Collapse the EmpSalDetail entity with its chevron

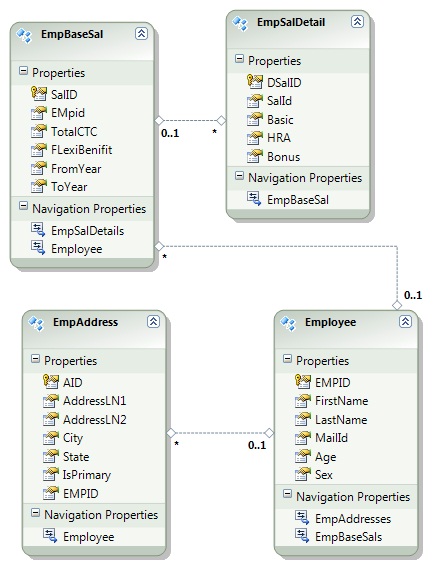point(357,22)
